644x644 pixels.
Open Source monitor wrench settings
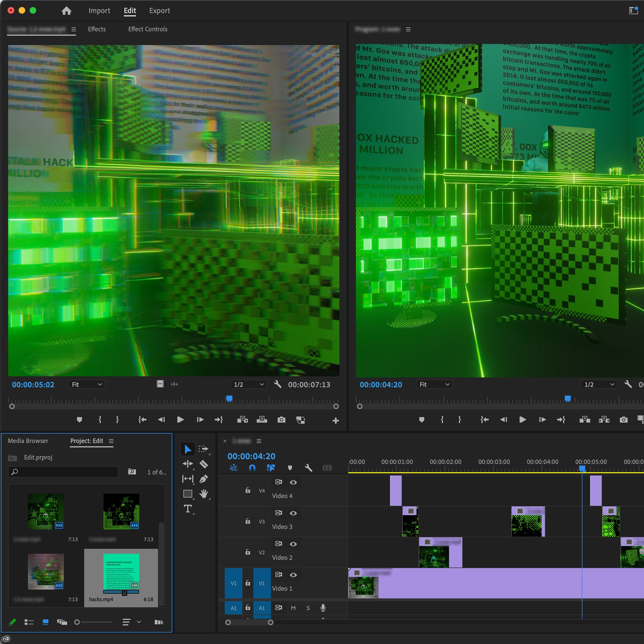point(277,384)
